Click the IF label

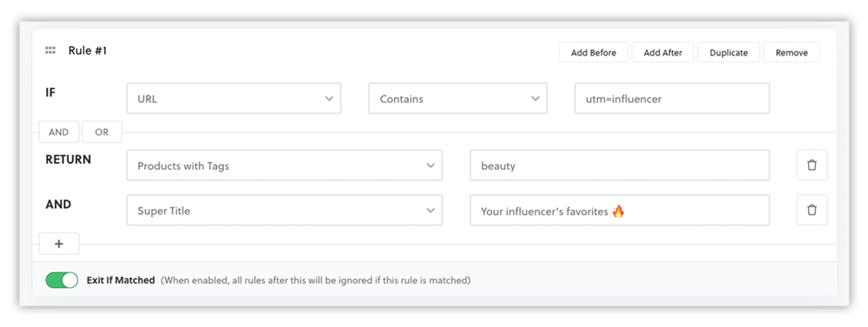tap(50, 93)
